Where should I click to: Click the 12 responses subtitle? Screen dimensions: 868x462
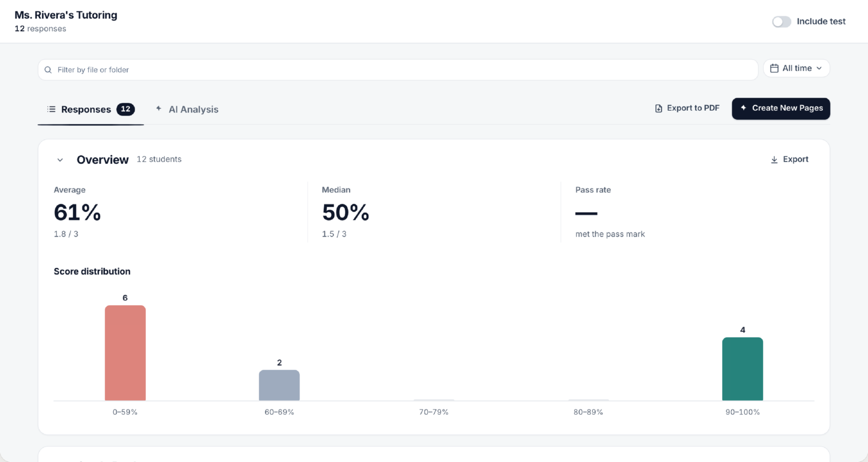pyautogui.click(x=40, y=29)
